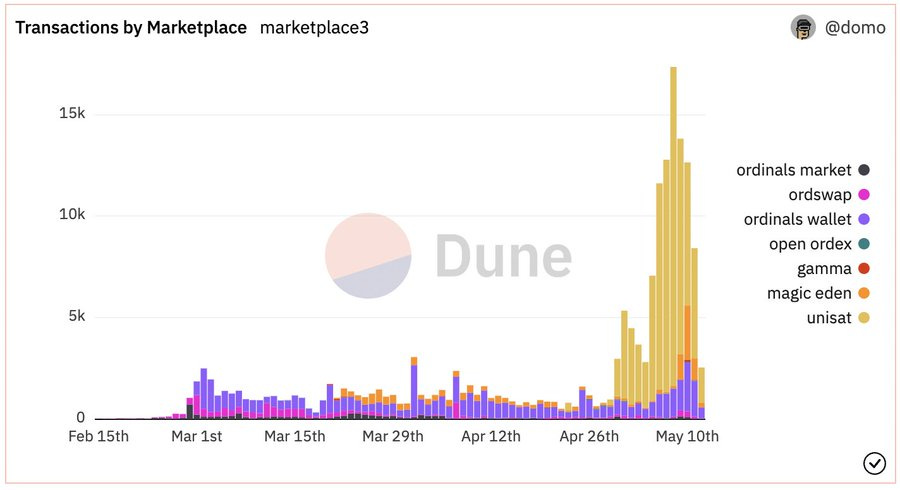Click the Apr 26th x-axis label
900x490 pixels.
point(589,436)
